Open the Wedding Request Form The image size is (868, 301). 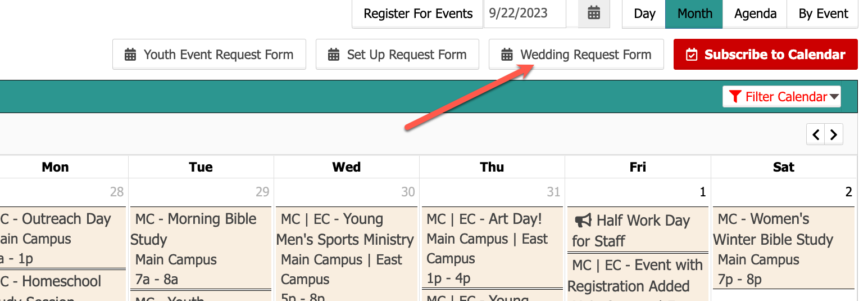(x=576, y=55)
